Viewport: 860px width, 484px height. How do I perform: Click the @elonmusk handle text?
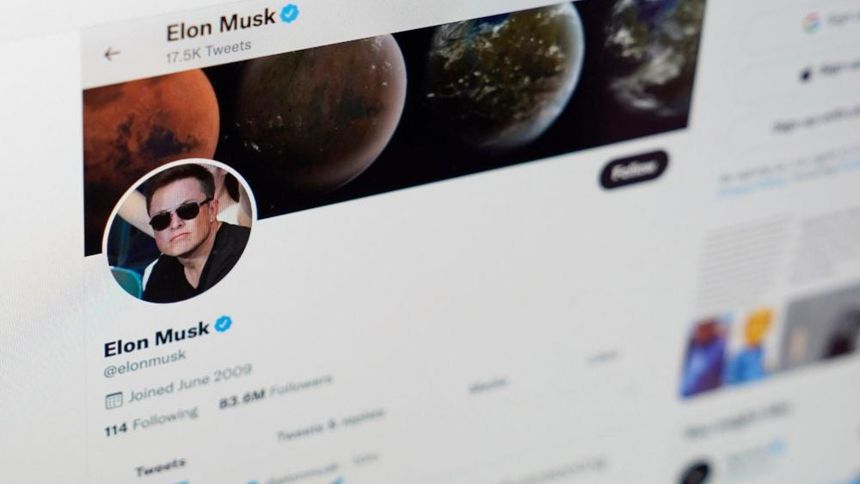pos(145,363)
